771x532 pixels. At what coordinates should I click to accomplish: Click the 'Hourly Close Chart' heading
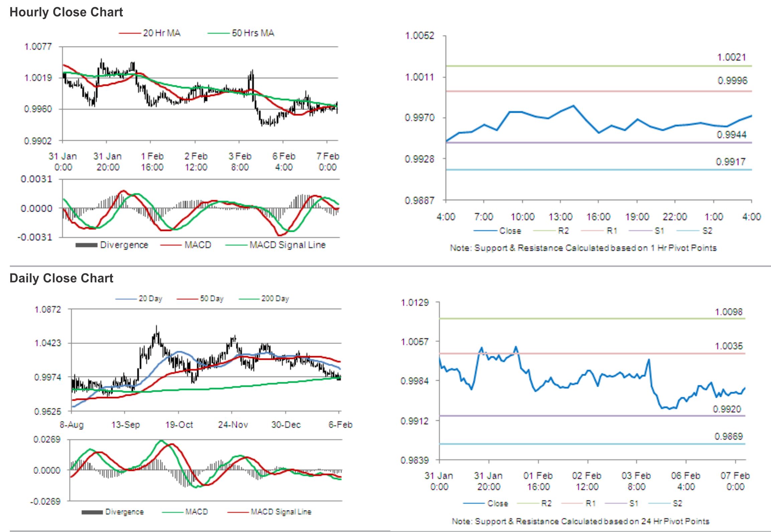66,12
